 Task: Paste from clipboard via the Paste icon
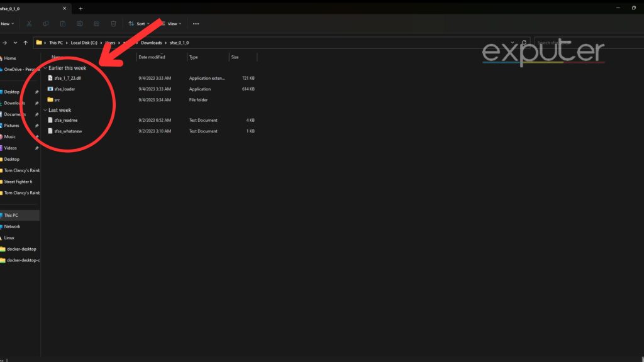point(63,23)
